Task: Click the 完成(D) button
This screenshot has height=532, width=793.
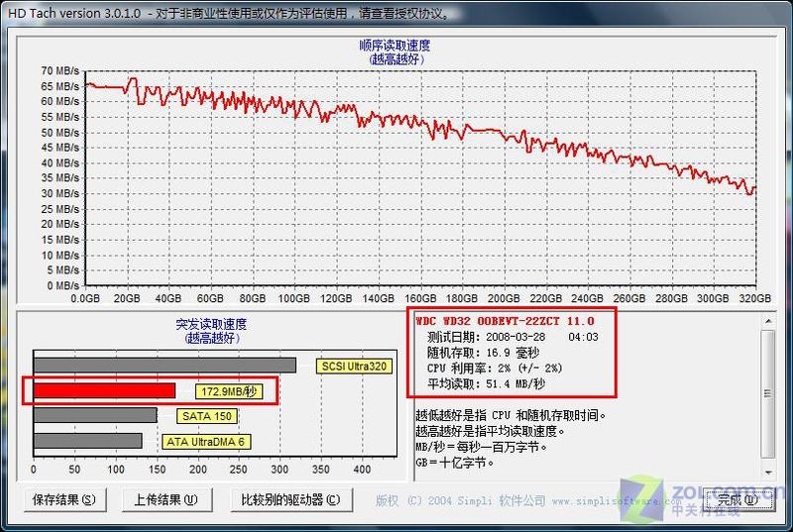Action: [737, 500]
